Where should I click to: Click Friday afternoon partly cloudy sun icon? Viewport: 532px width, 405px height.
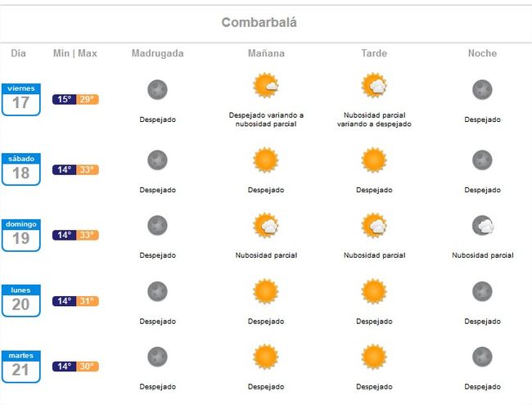(374, 85)
